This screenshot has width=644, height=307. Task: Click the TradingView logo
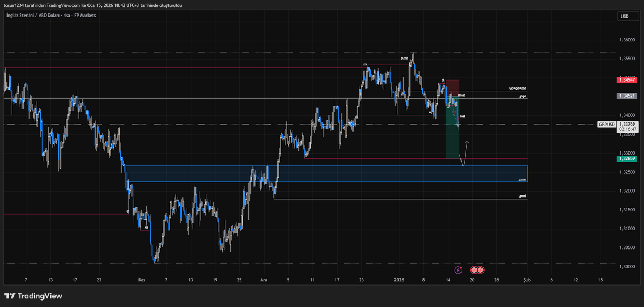[x=33, y=296]
